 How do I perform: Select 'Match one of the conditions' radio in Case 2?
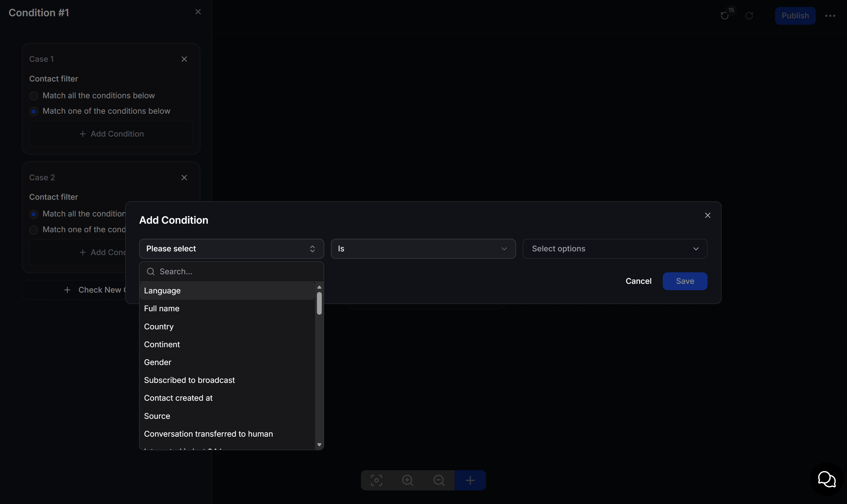[x=34, y=230]
